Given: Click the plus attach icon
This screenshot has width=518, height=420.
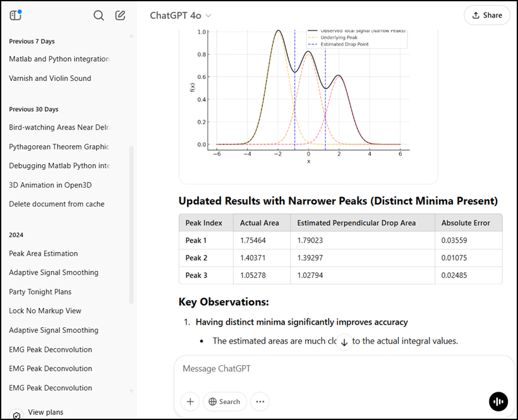Looking at the screenshot, I should (x=190, y=401).
